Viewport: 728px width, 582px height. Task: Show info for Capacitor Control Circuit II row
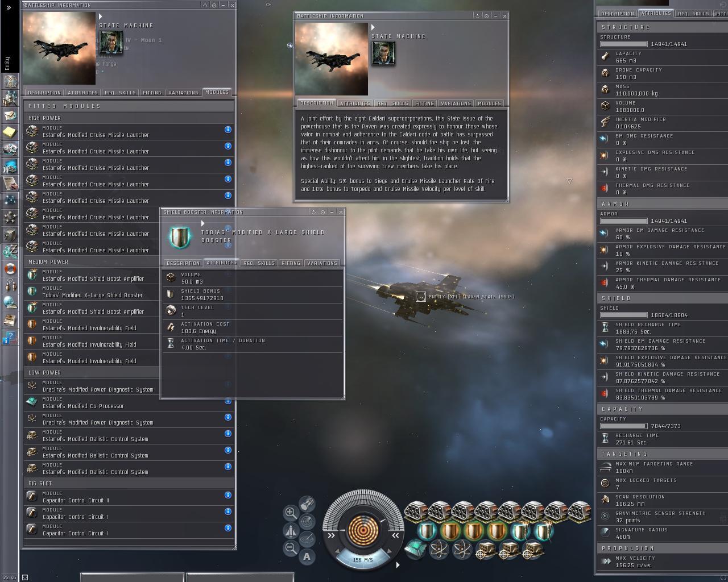[x=227, y=495]
